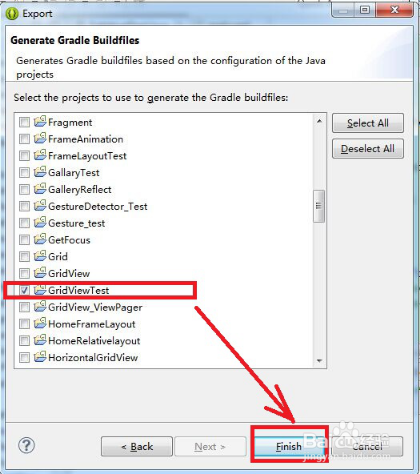Open the help question mark icon
420x474 pixels.
26,445
